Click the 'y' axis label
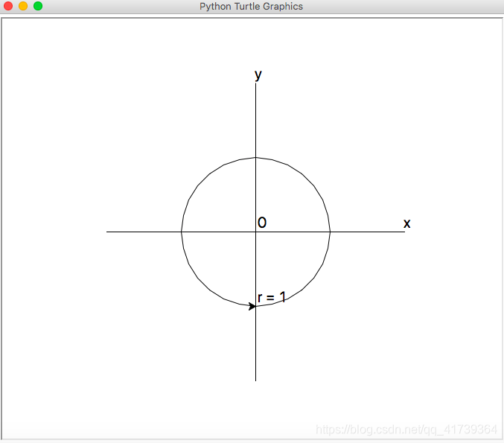This screenshot has height=443, width=504. (x=258, y=75)
